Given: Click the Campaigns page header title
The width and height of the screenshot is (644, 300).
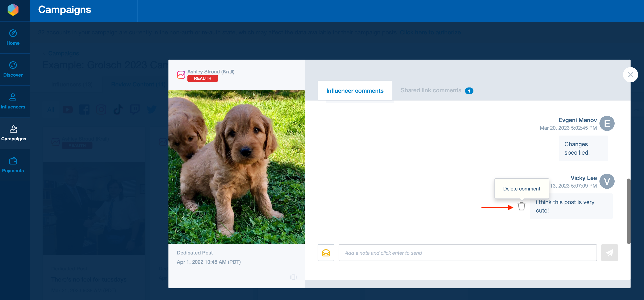Looking at the screenshot, I should [x=64, y=10].
